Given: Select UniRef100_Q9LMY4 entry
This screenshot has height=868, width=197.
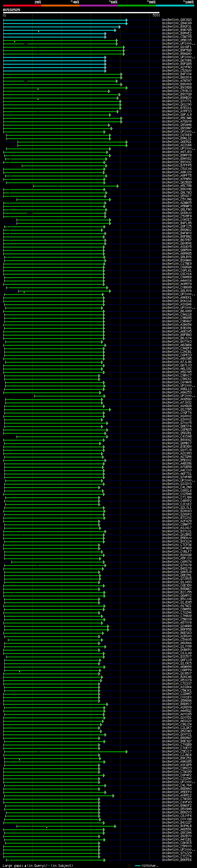Looking at the screenshot, I should pyautogui.click(x=177, y=291).
